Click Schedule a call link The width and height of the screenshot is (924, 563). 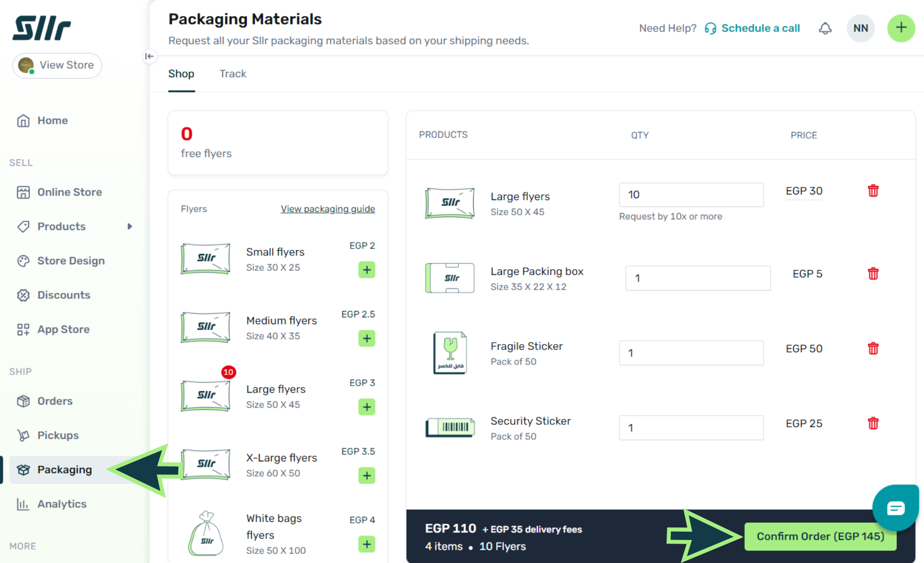click(760, 28)
